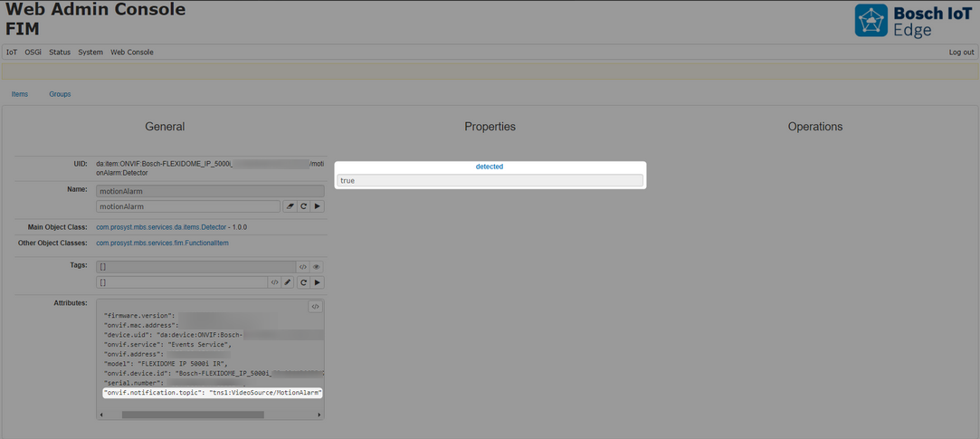The height and width of the screenshot is (439, 980).
Task: Switch to the Items tab
Action: [x=20, y=94]
